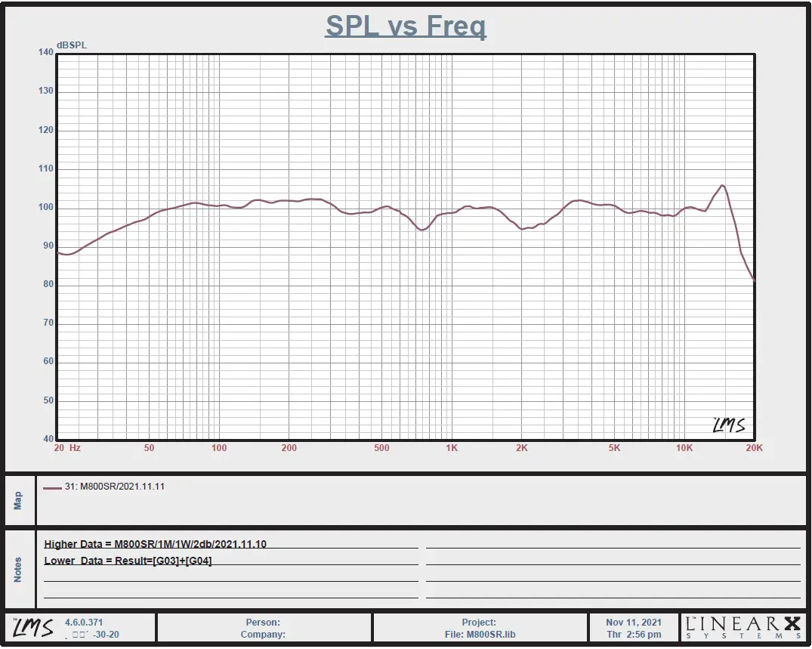Viewport: 812px width, 649px height.
Task: Click the Nov 11, 2021 date
Action: tap(634, 623)
